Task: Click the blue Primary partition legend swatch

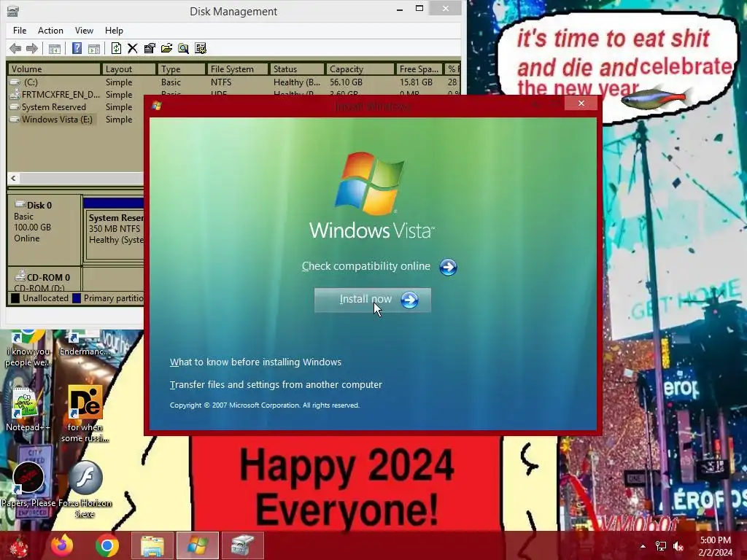Action: pos(77,298)
